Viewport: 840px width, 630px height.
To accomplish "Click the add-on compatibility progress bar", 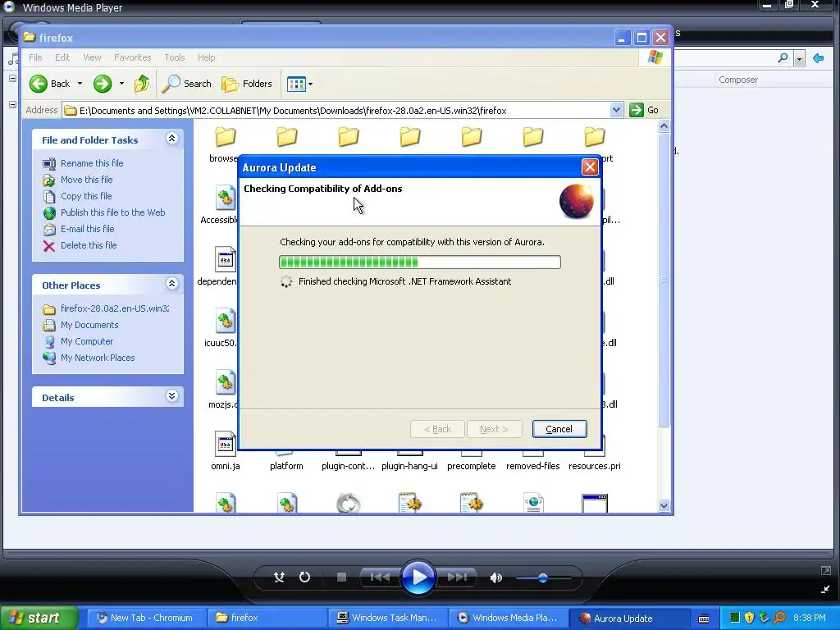I will click(x=419, y=262).
